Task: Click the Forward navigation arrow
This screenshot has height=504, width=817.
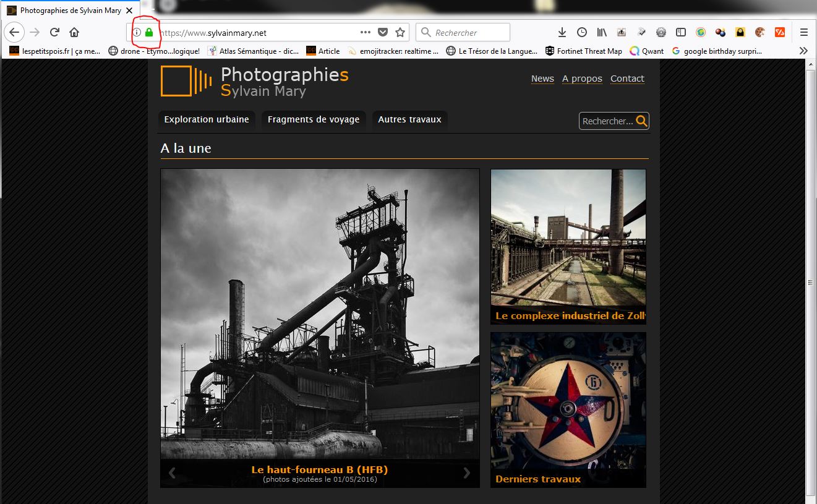Action: point(35,32)
